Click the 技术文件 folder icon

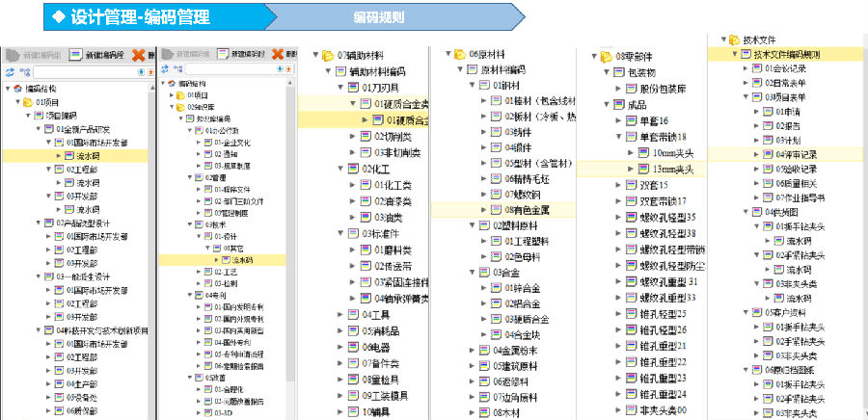(734, 39)
